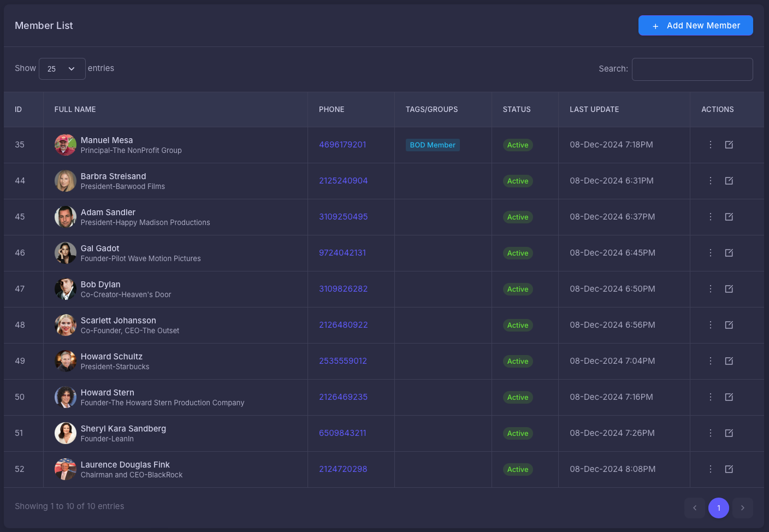
Task: Open more options menu for Laurence Douglas Fink
Action: click(x=710, y=469)
